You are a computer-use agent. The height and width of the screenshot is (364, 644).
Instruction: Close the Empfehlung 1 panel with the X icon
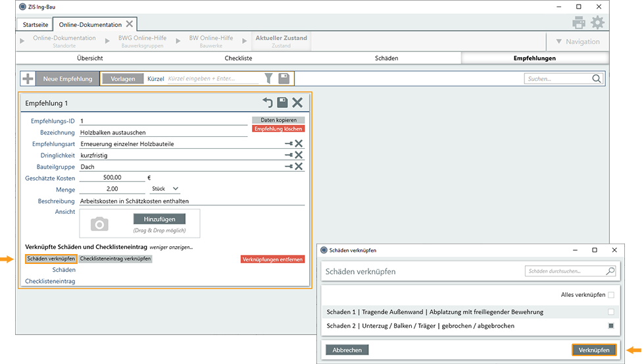[297, 103]
